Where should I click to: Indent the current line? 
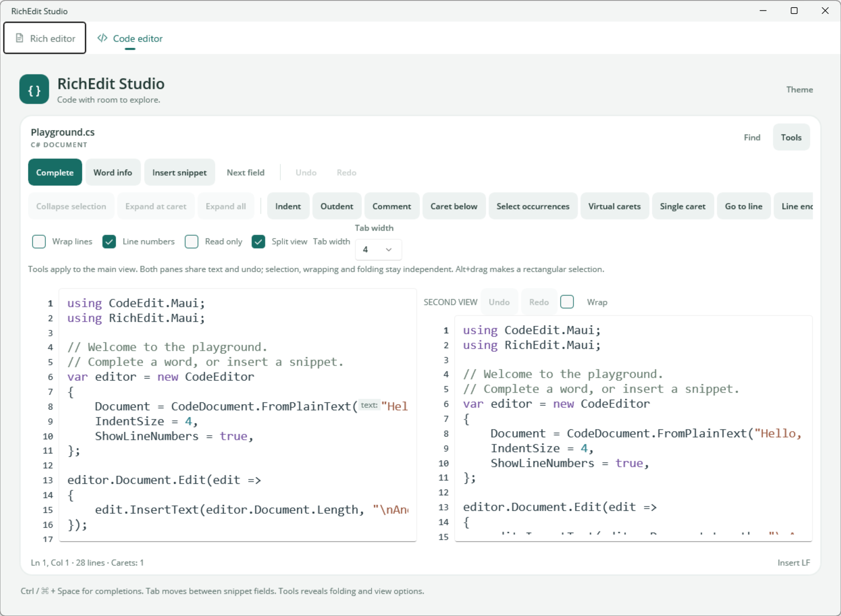pyautogui.click(x=288, y=206)
